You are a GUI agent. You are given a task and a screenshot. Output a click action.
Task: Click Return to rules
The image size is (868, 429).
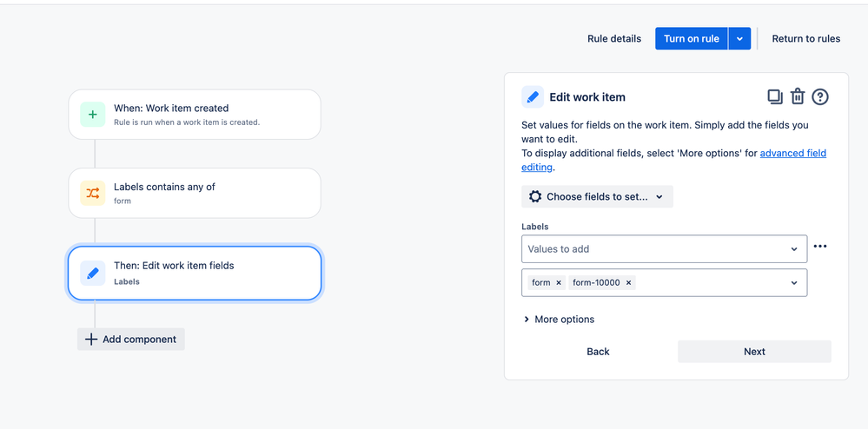tap(806, 39)
